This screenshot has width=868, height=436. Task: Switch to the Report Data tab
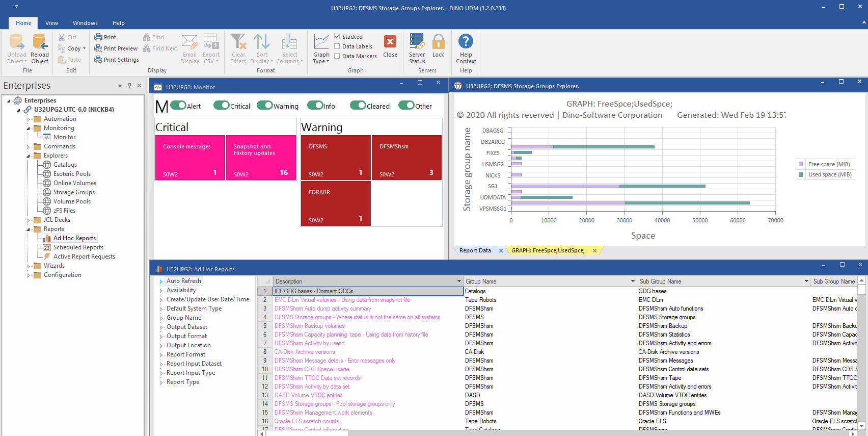coord(475,250)
